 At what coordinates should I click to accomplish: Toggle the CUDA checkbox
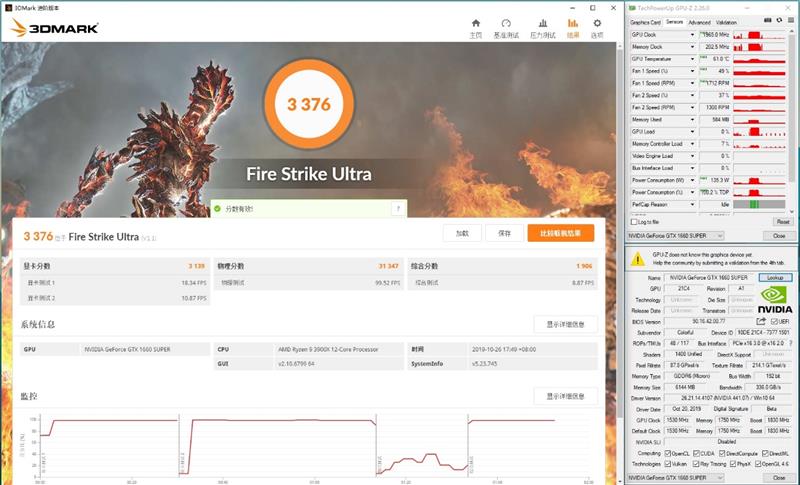coord(696,453)
